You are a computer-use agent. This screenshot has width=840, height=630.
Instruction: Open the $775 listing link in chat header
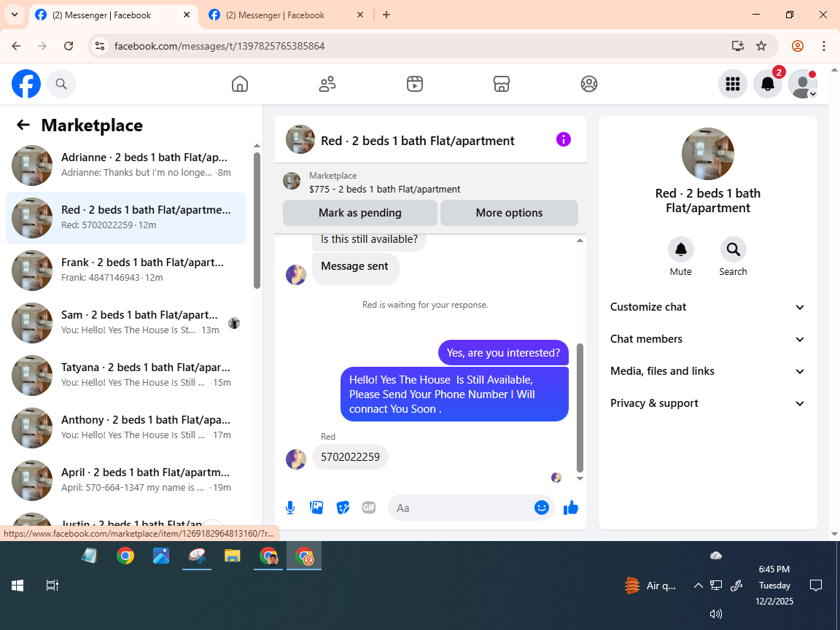pos(384,189)
